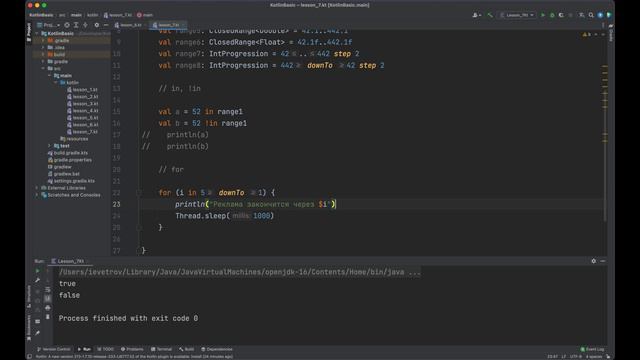Minimize the Run panel with minus icon
This screenshot has height=360, width=640.
tap(603, 261)
